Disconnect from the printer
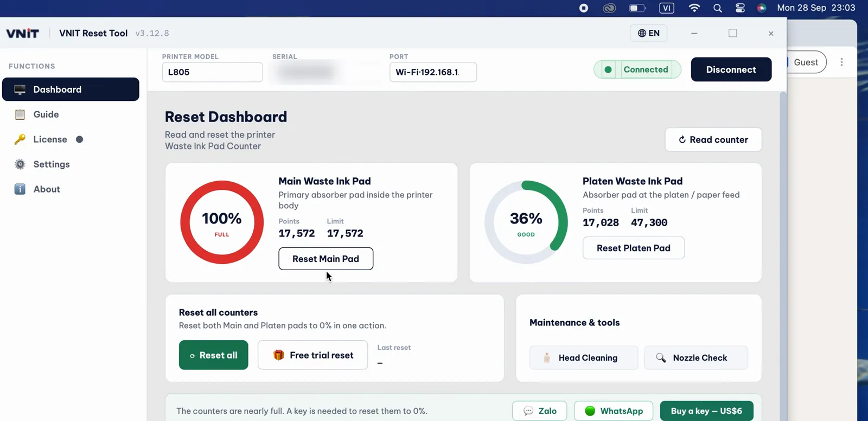868x421 pixels. (731, 69)
